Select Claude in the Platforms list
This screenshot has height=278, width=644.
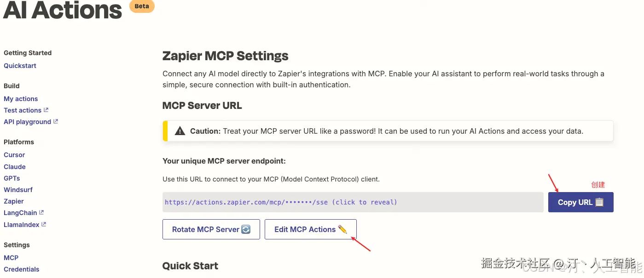(x=15, y=167)
